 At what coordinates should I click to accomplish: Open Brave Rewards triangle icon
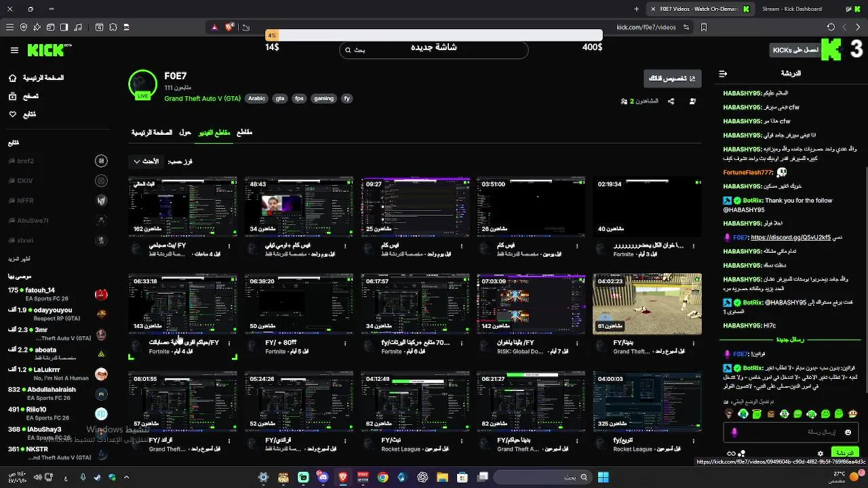pyautogui.click(x=214, y=27)
